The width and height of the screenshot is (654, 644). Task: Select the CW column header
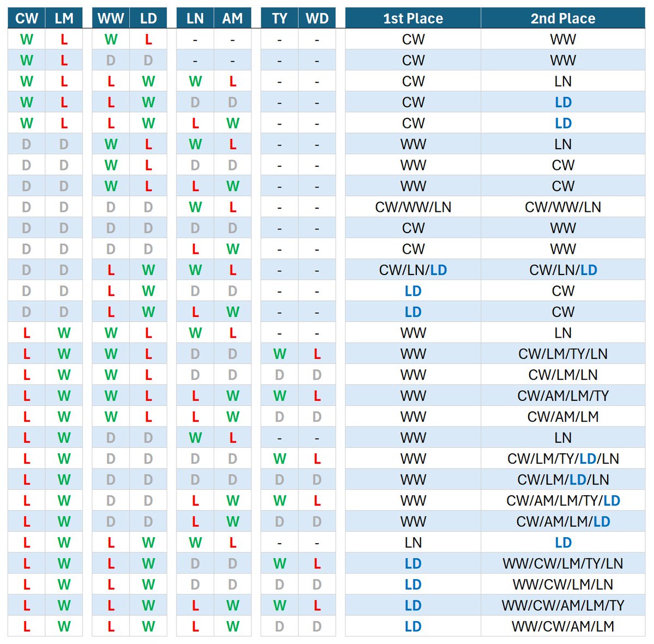[x=27, y=18]
